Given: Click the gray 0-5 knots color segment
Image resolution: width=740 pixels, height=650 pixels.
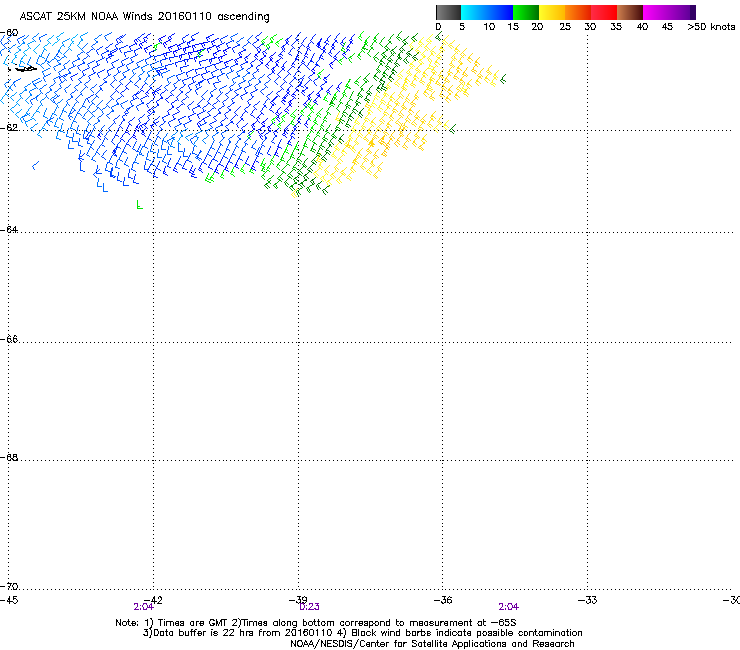Looking at the screenshot, I should 448,12.
